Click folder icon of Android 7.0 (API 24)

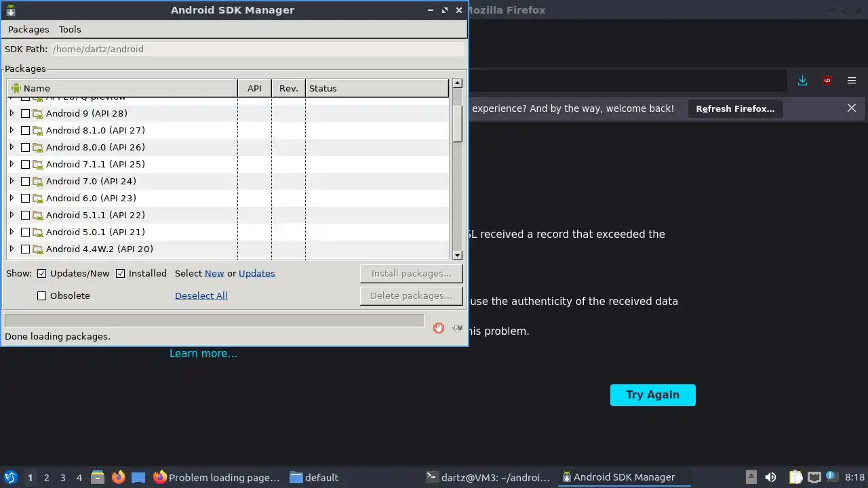click(x=38, y=182)
